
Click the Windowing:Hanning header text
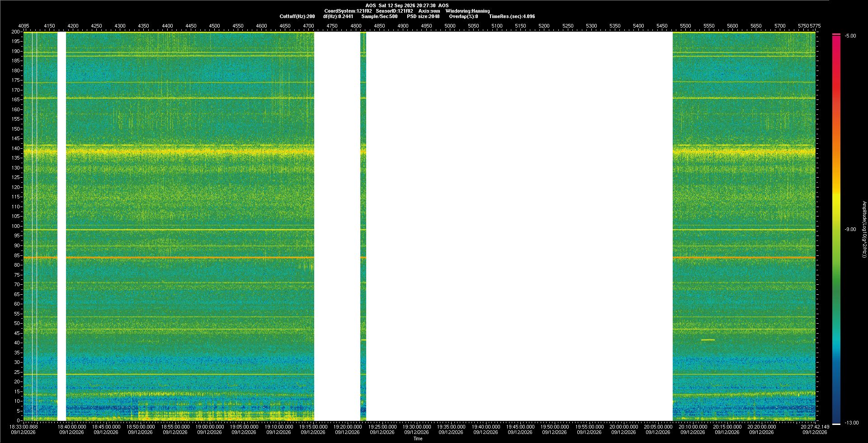(467, 11)
